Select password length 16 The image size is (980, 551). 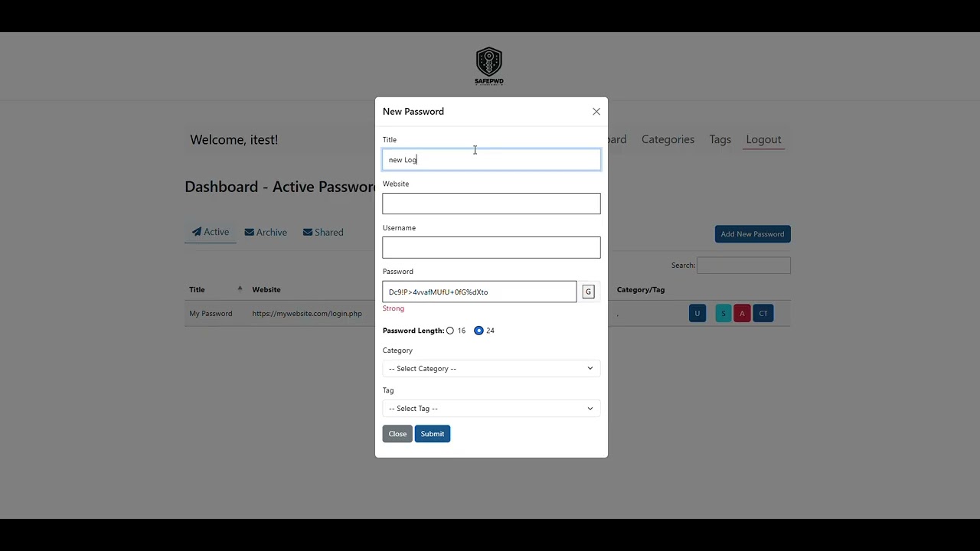pos(450,331)
